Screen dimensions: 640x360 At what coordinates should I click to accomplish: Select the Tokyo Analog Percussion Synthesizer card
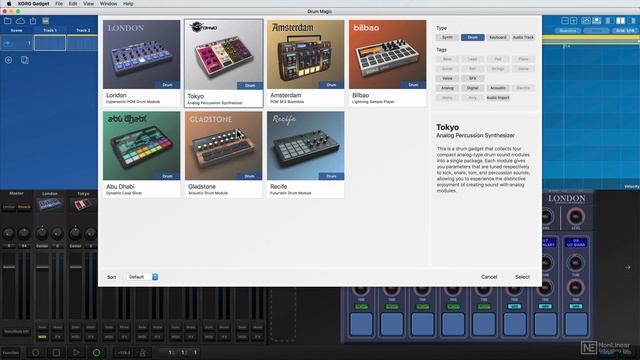pos(224,63)
